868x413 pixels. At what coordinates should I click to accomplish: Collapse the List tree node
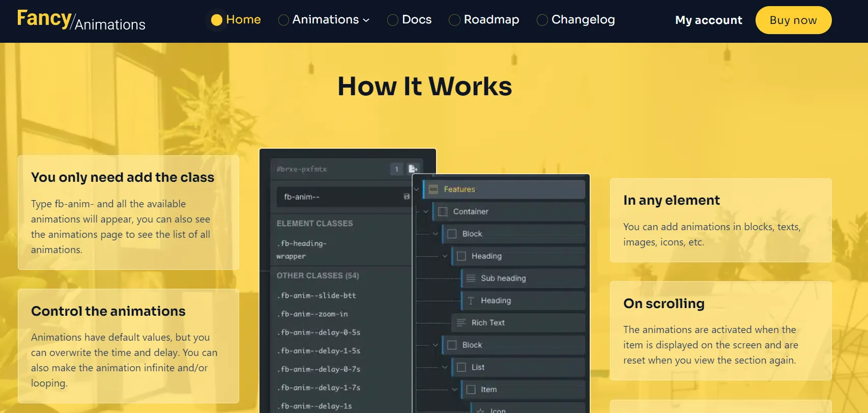click(x=445, y=367)
